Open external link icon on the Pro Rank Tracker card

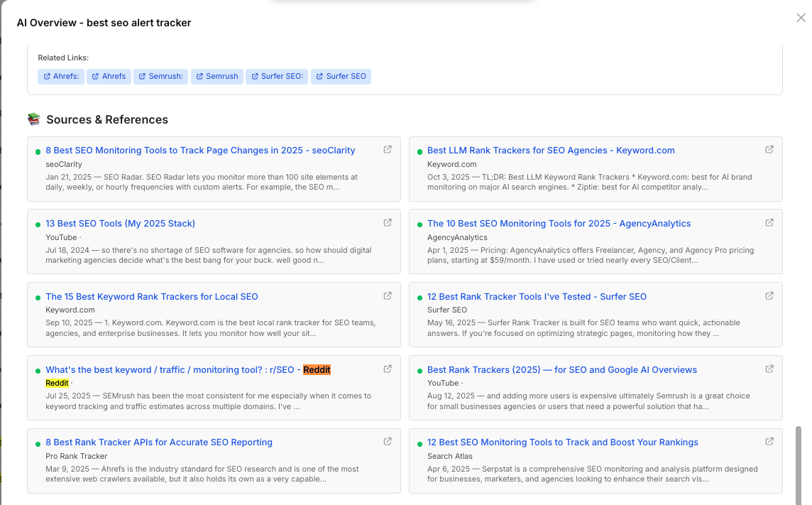[x=388, y=441]
